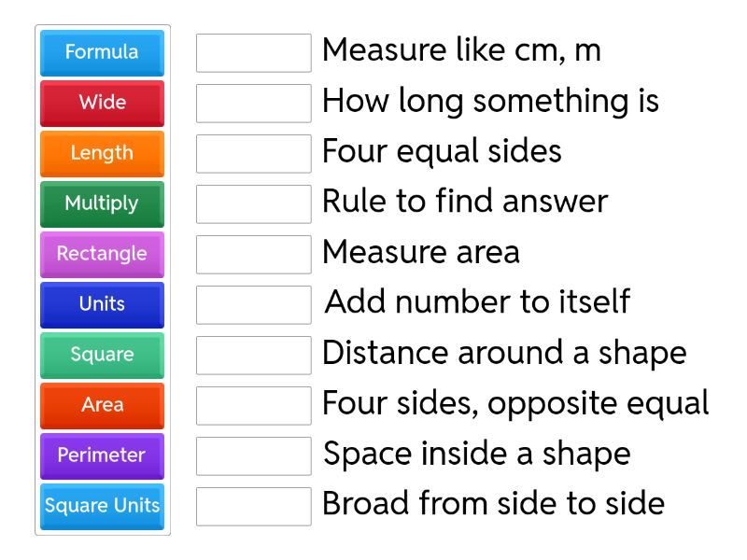Click the Square Units tile
Image resolution: width=747 pixels, height=560 pixels.
point(102,506)
